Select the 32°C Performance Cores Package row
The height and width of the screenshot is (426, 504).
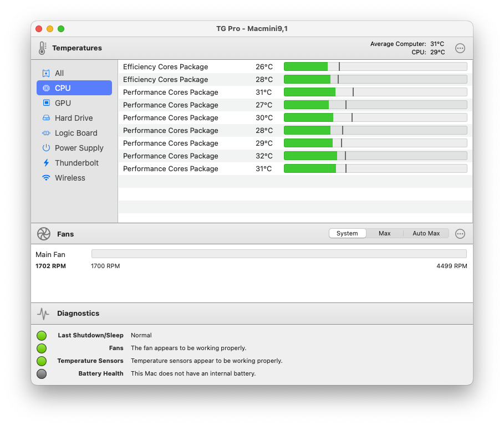tap(295, 156)
